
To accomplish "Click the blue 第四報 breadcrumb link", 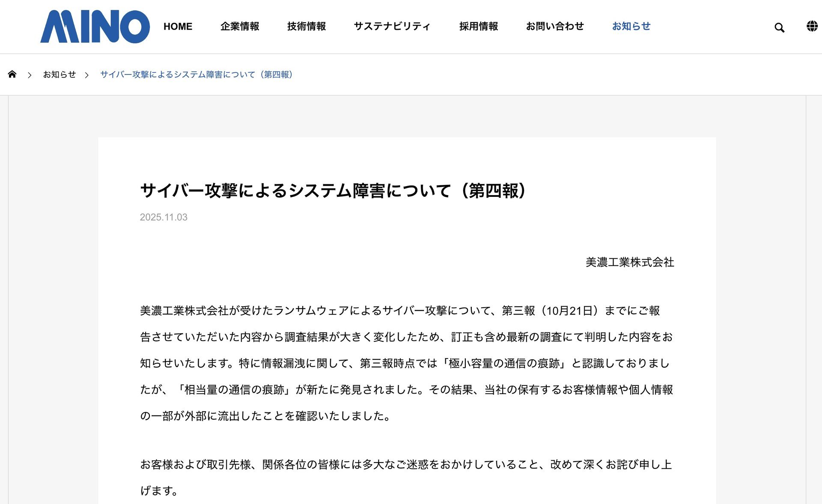I will coord(197,74).
